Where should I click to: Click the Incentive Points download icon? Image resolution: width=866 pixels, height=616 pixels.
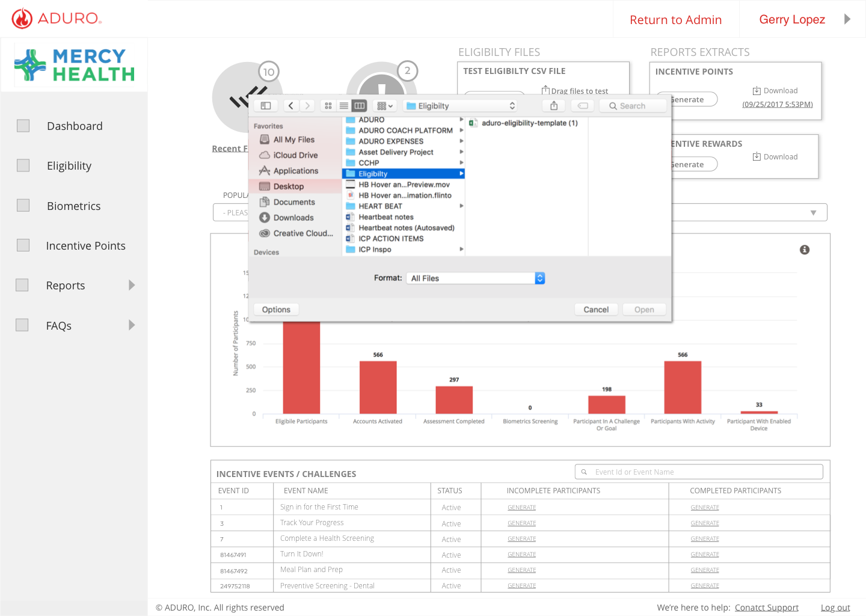pos(757,91)
